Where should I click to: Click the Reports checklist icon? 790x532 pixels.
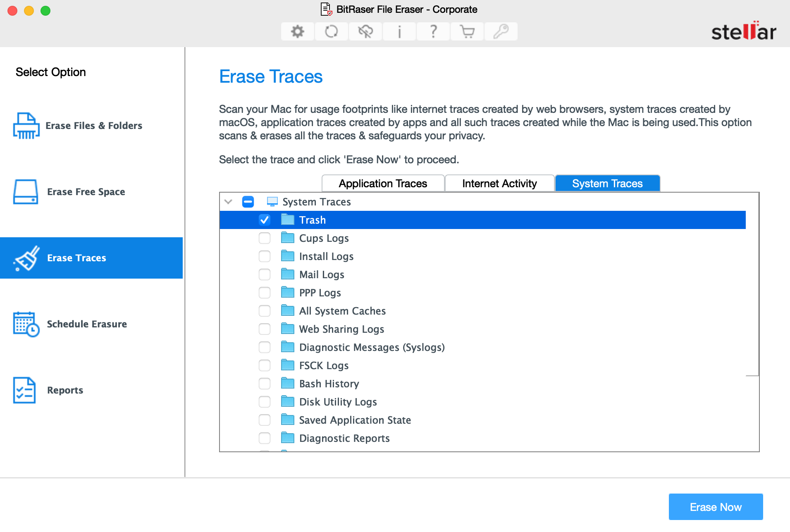click(24, 390)
